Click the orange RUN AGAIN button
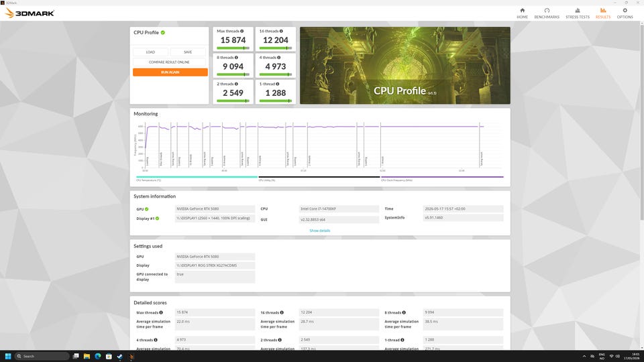The height and width of the screenshot is (362, 644). click(170, 72)
